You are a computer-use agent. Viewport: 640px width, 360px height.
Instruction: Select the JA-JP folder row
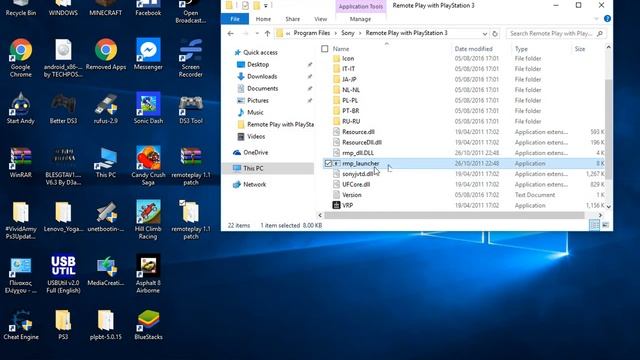[463, 79]
